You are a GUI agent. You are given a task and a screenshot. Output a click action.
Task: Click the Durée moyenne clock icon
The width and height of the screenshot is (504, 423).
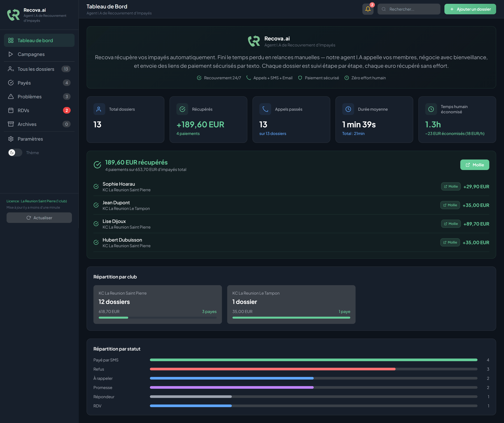(348, 109)
